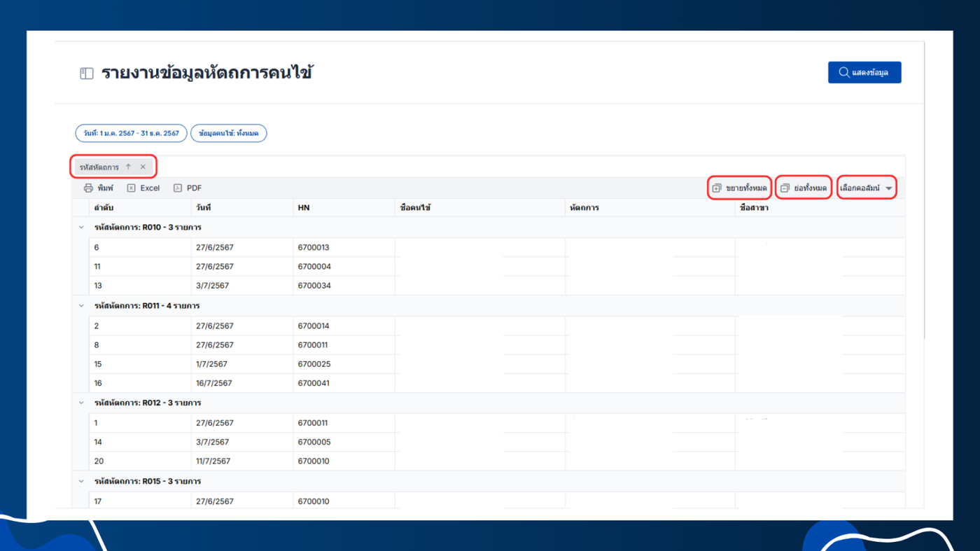Open the วันที่ 1 ม.ค. 2567 - 31 ธ.ค. 2567 filter chip
980x551 pixels.
click(x=131, y=133)
